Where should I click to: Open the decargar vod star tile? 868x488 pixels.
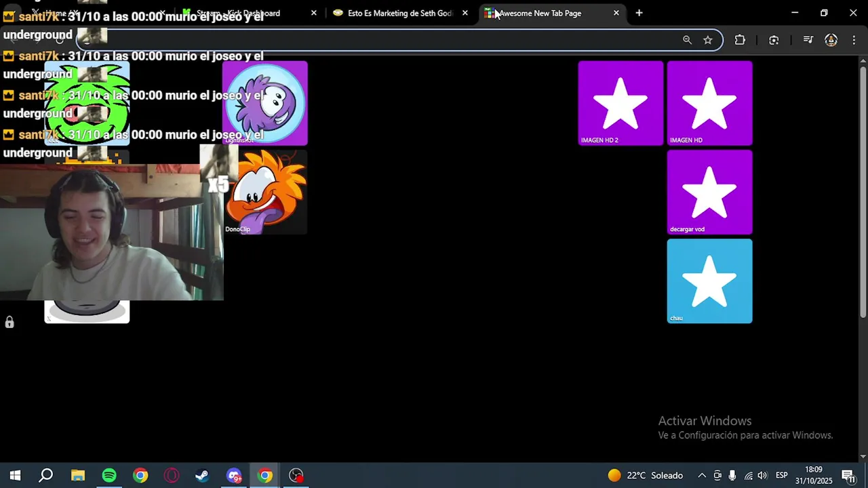709,192
